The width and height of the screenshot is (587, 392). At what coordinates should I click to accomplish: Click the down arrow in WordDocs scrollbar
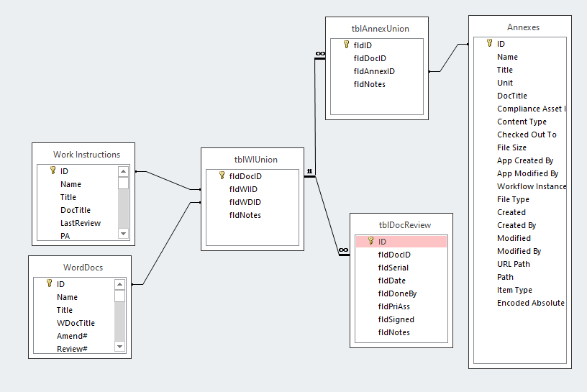click(x=119, y=347)
